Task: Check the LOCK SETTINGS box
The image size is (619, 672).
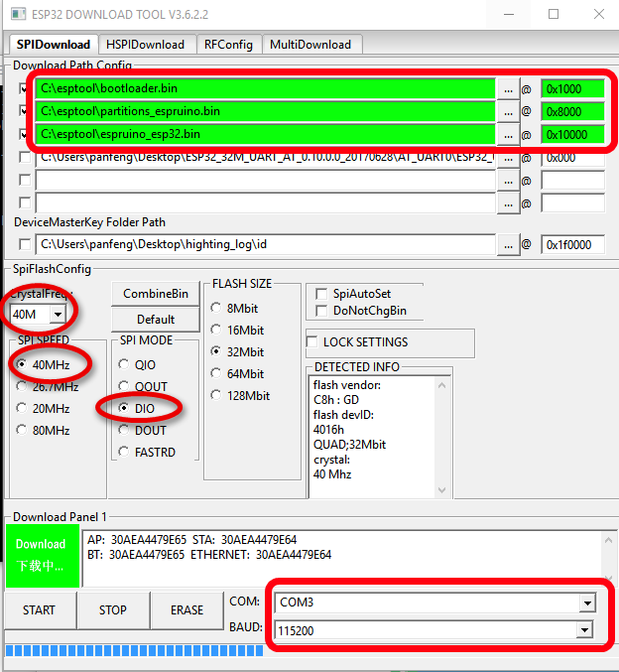Action: click(312, 342)
